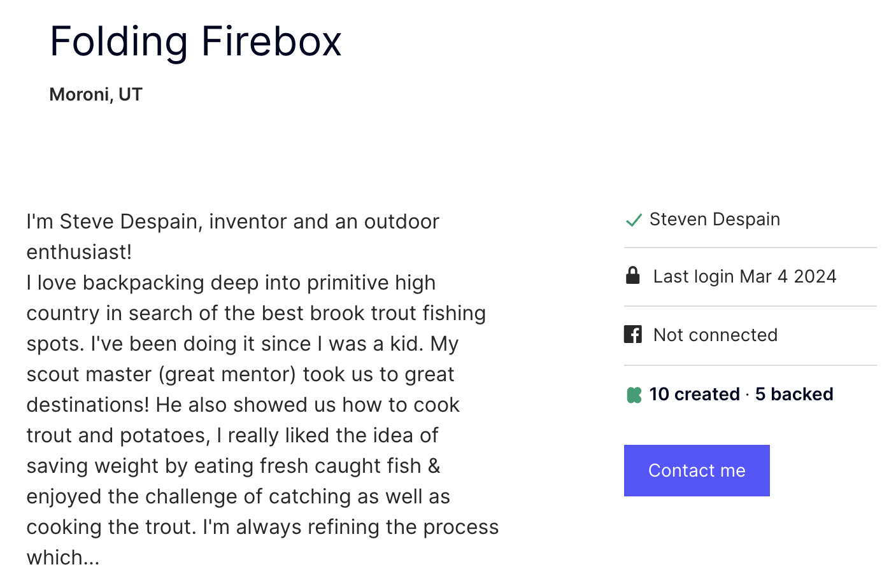The width and height of the screenshot is (889, 588).
Task: Click the word "enthusiast!" in the bio
Action: tap(79, 253)
